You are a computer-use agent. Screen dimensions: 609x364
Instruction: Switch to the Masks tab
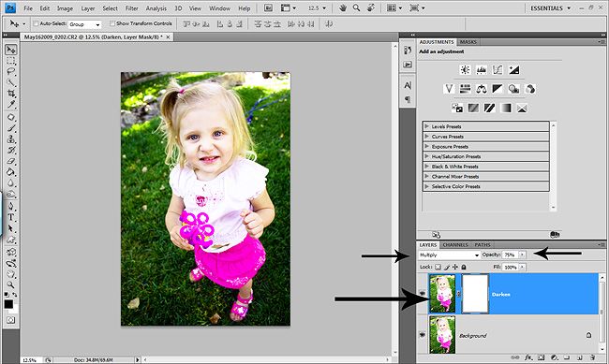tap(468, 42)
